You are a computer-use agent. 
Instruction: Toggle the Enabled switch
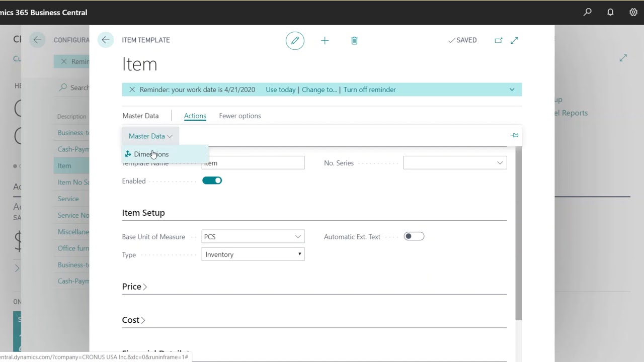pos(212,180)
